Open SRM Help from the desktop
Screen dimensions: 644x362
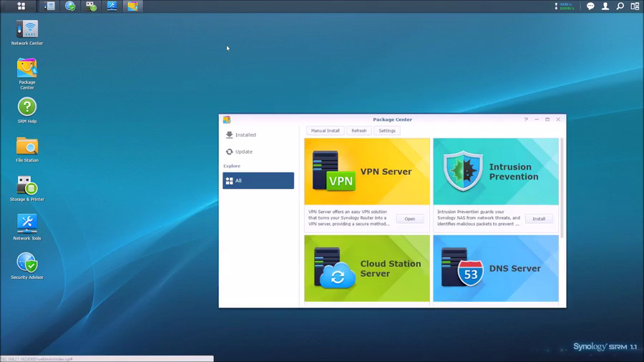[x=27, y=107]
